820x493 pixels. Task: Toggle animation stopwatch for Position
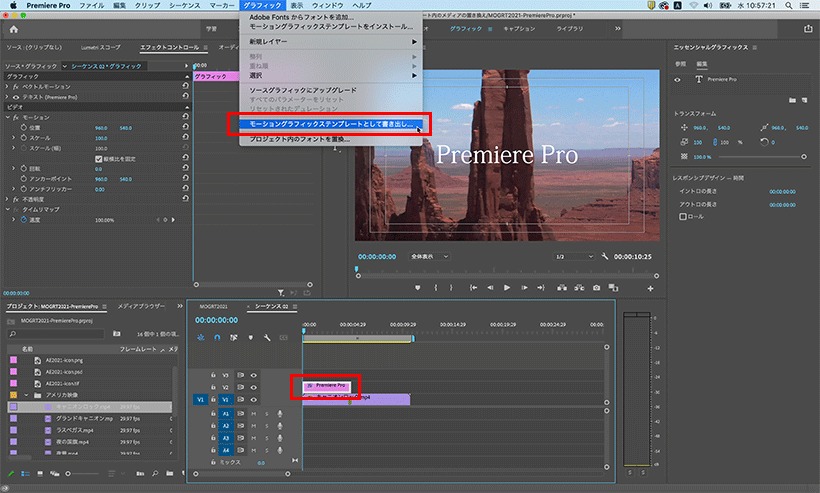coord(24,128)
